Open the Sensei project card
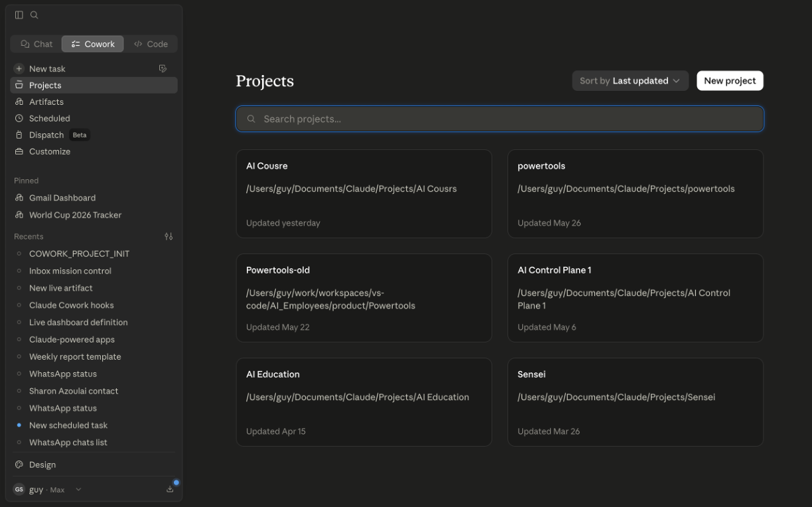Screen dimensions: 812x507 coord(635,402)
